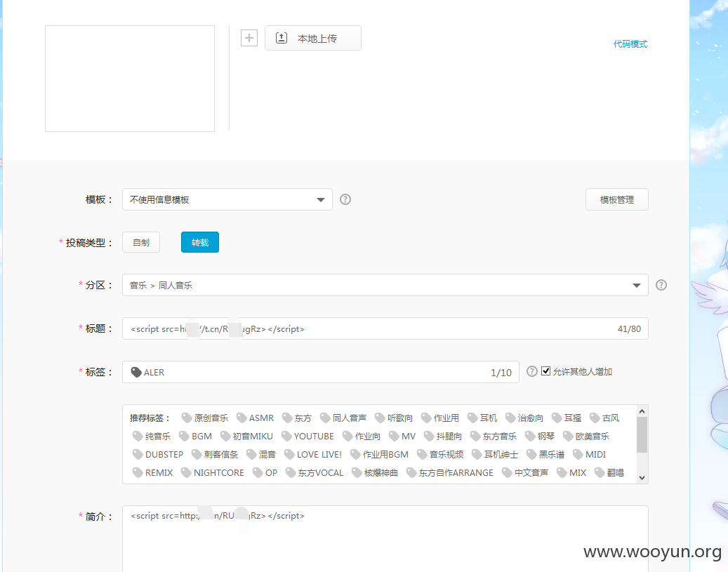
Task: Click the recommended tags scrollbar thumb
Action: coord(642,434)
